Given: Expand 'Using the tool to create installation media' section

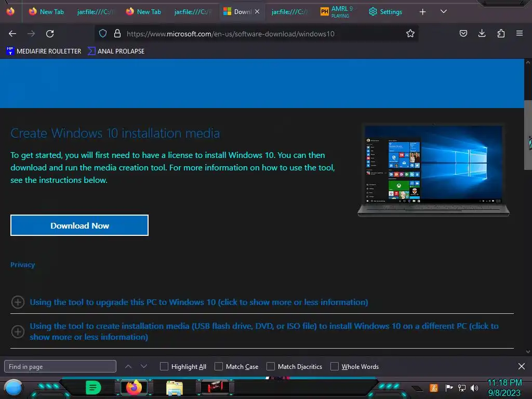Looking at the screenshot, I should [264, 331].
